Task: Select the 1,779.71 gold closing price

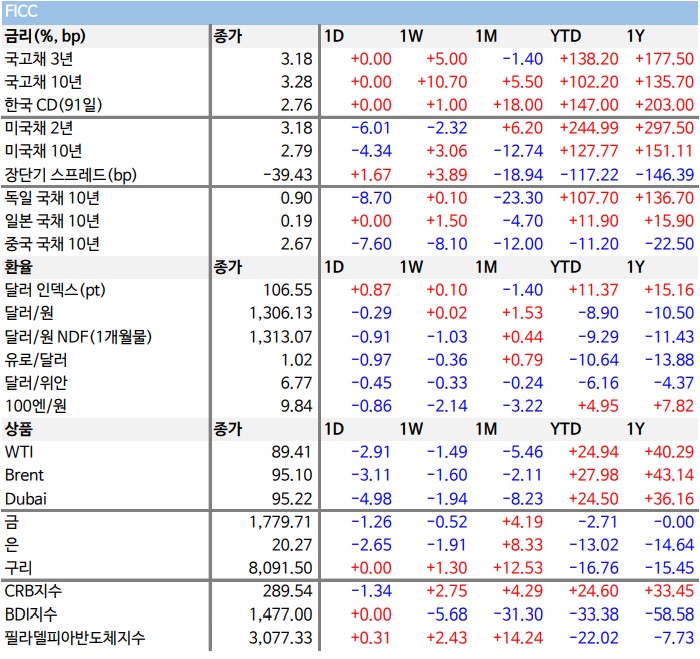Action: [281, 522]
